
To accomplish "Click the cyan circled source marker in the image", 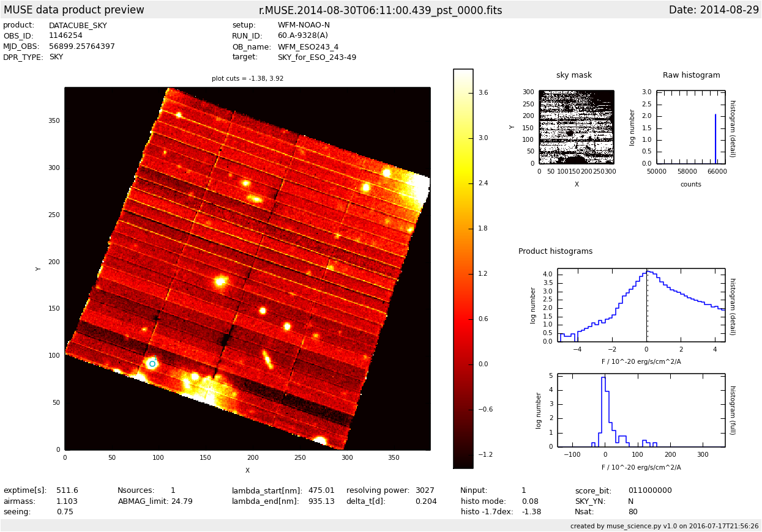I will coord(152,364).
